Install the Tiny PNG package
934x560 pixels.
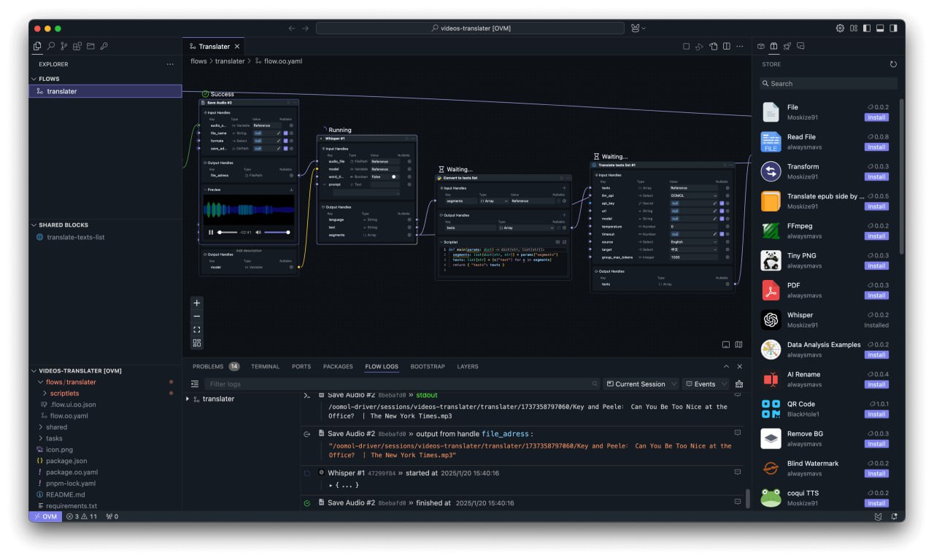pyautogui.click(x=876, y=266)
